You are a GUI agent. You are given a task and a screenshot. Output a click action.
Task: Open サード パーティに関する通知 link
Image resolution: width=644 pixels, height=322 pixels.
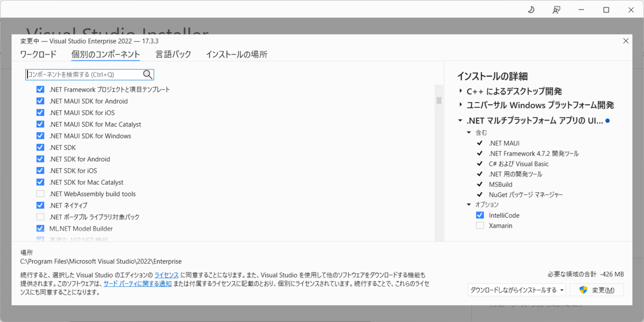tap(137, 284)
